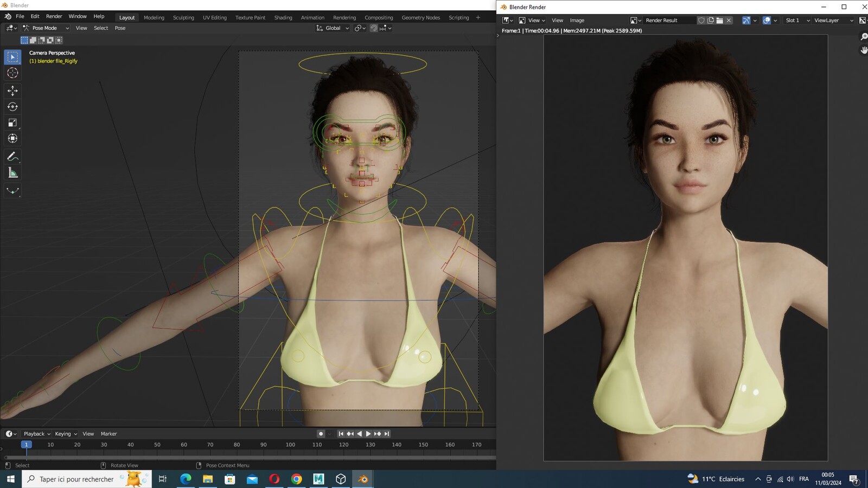Open Playback dropdown in timeline
The height and width of the screenshot is (488, 868).
point(37,434)
